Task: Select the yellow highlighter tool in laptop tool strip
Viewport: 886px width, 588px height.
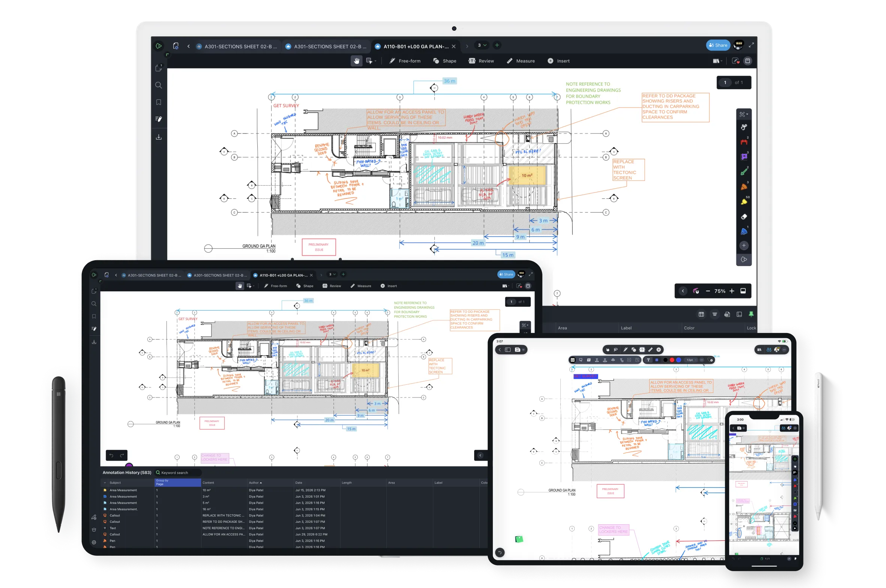Action: pos(743,202)
